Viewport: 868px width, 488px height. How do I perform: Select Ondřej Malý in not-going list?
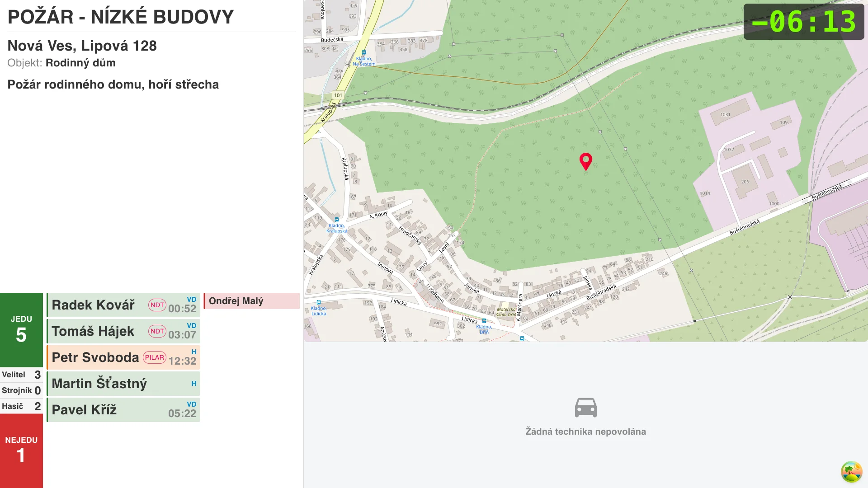tap(251, 301)
